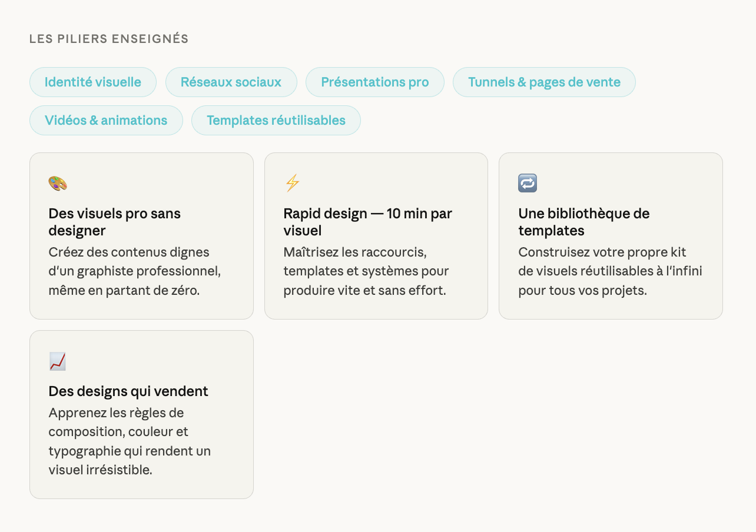
Task: Click the "Des visuels pro sans designer" heading
Action: 114,222
